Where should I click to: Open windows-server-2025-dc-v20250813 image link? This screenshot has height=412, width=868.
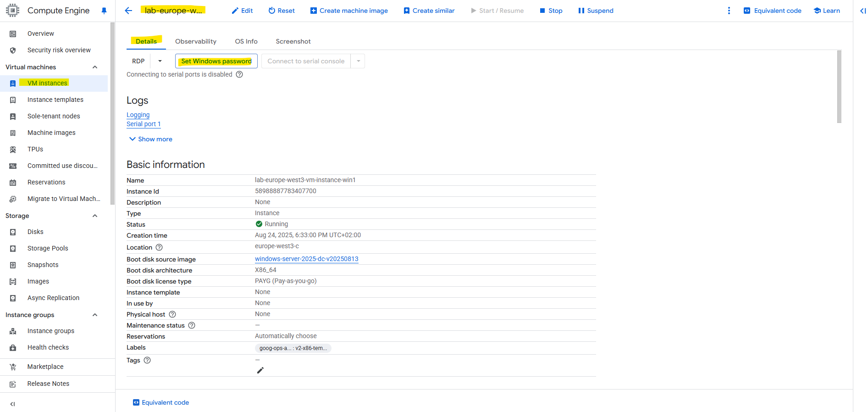[x=307, y=259]
